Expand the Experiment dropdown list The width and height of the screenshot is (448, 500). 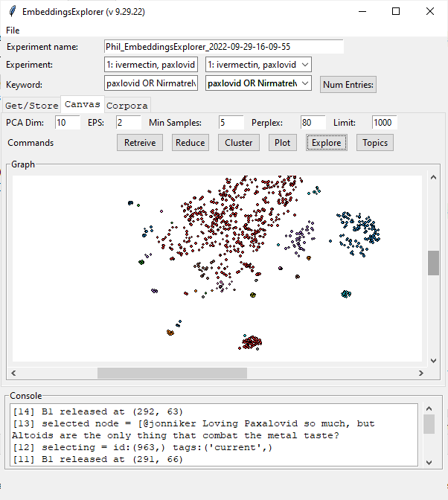(x=304, y=65)
